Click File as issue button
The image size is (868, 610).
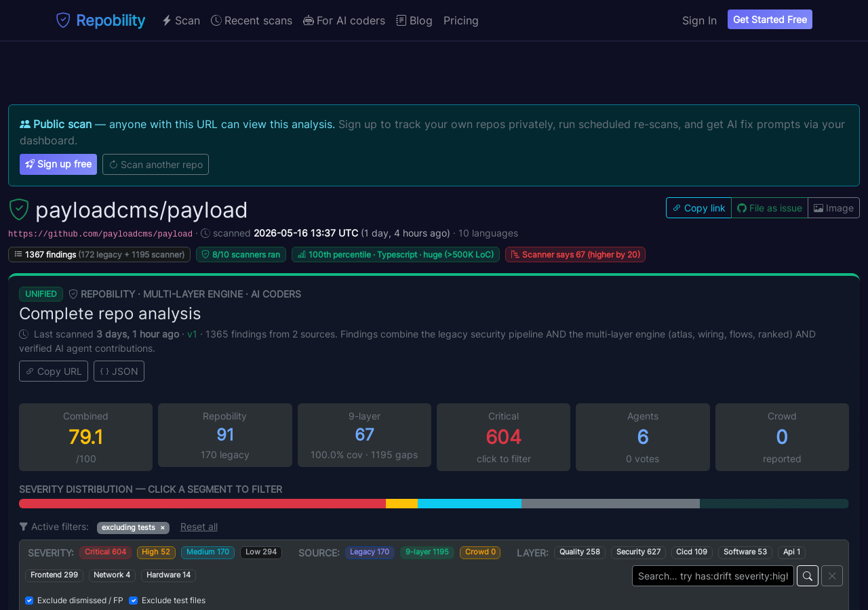(x=770, y=208)
